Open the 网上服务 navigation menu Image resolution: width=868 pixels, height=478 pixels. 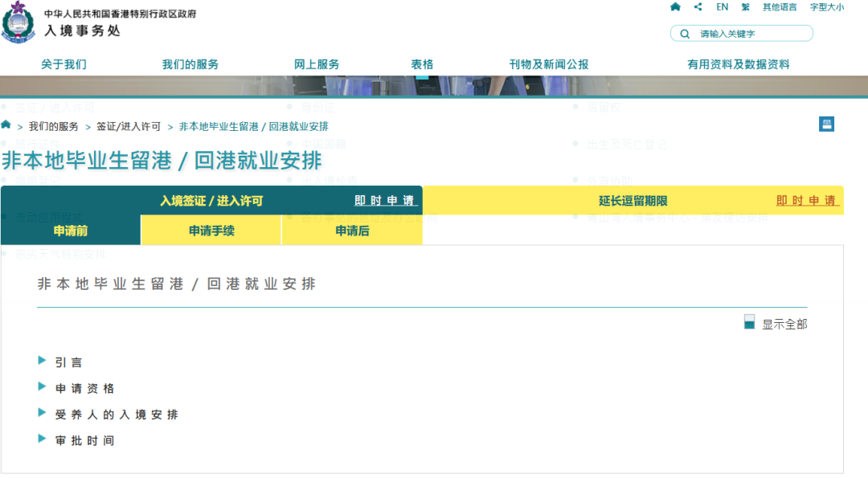(317, 64)
